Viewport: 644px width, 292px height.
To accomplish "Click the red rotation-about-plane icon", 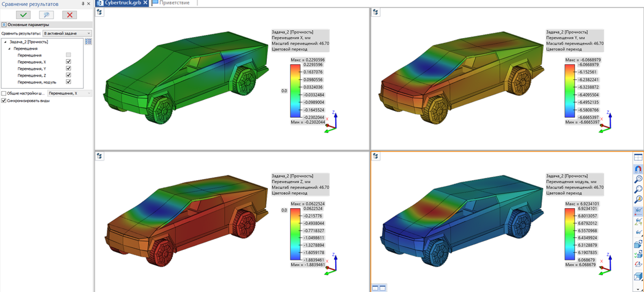I will [638, 265].
